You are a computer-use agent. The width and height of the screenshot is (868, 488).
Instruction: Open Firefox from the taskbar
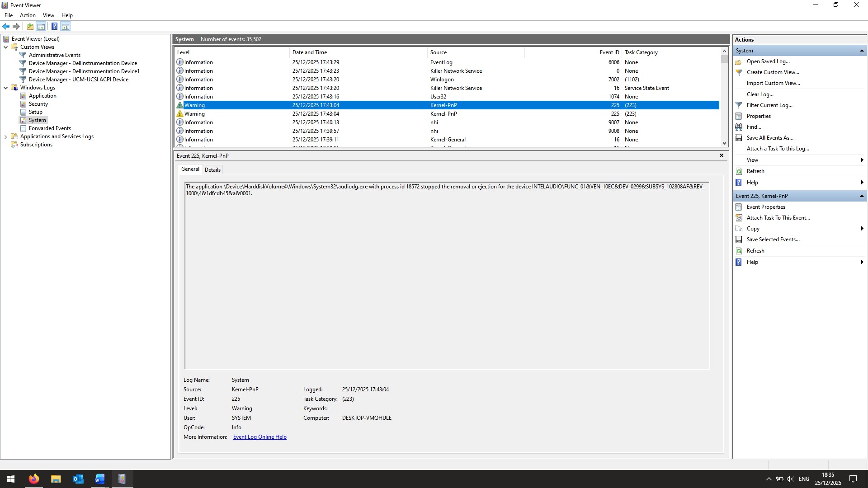pos(34,479)
